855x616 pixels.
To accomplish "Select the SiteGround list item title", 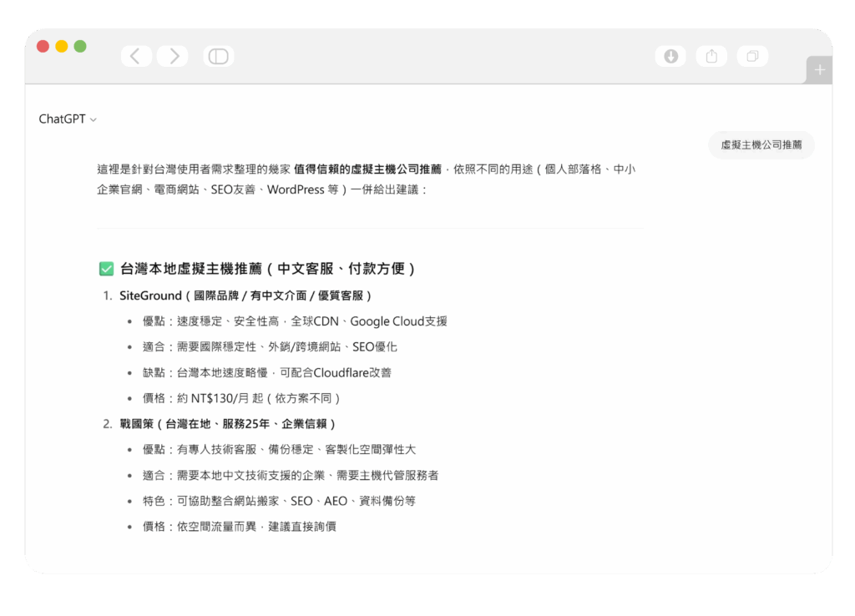I will [x=245, y=295].
